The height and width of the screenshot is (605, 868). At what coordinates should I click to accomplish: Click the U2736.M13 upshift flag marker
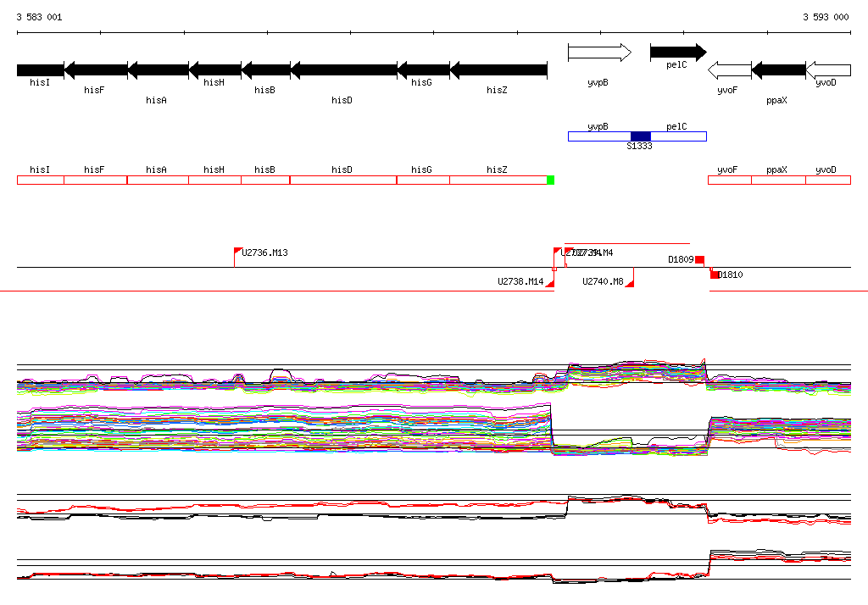click(237, 252)
